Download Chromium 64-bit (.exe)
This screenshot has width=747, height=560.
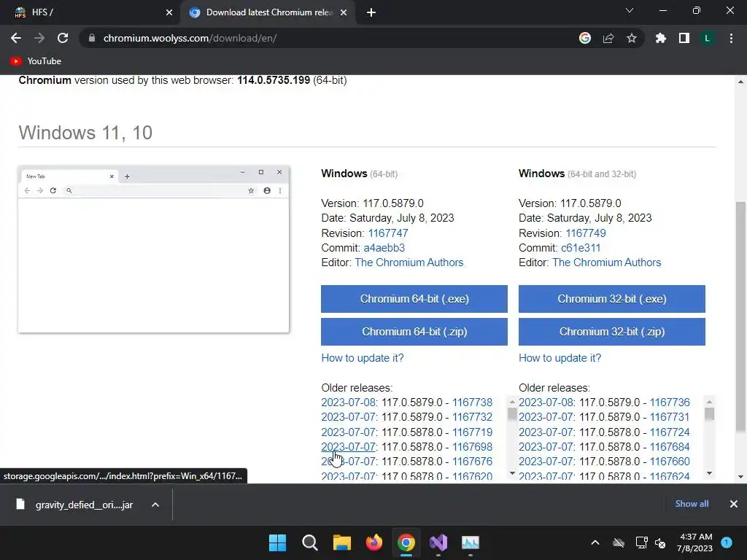tap(414, 298)
